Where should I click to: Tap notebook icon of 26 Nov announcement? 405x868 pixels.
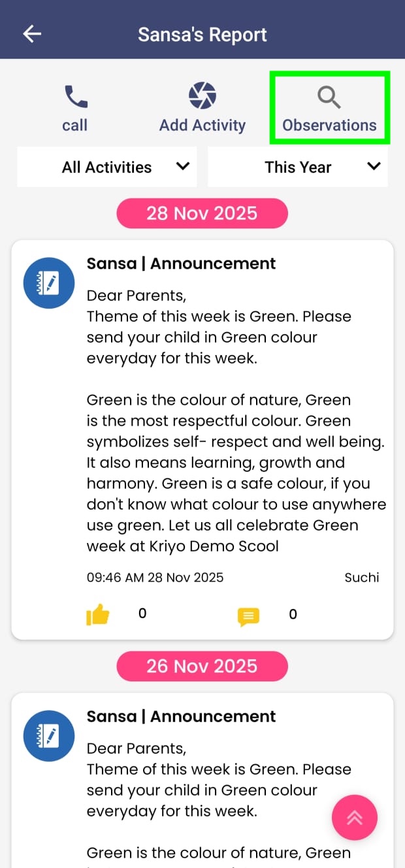(x=49, y=735)
